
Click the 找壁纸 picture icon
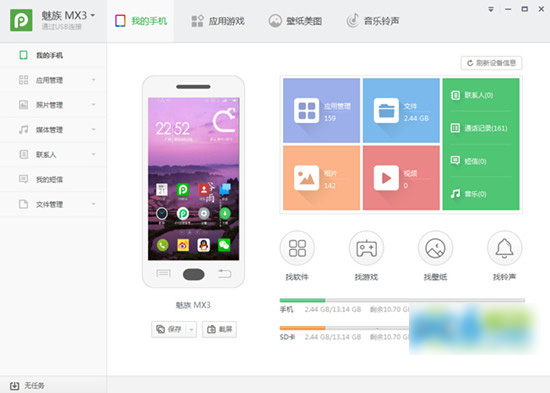point(435,248)
